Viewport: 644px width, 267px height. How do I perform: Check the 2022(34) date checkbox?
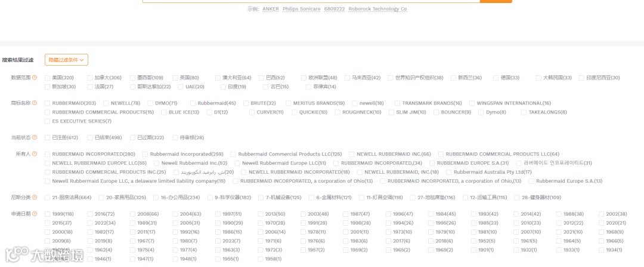(x=90, y=223)
